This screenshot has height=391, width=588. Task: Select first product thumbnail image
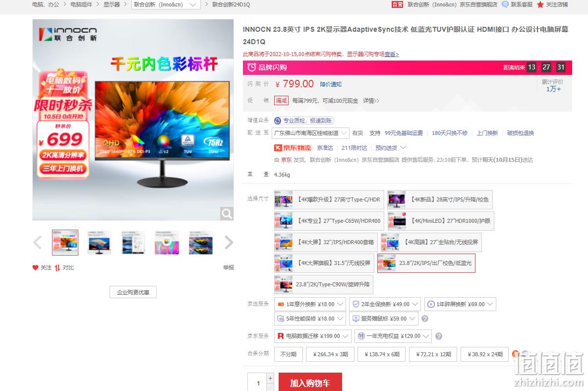tap(65, 243)
